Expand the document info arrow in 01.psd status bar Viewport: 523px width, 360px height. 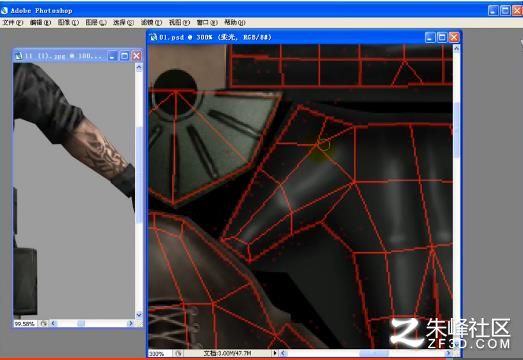[x=275, y=353]
